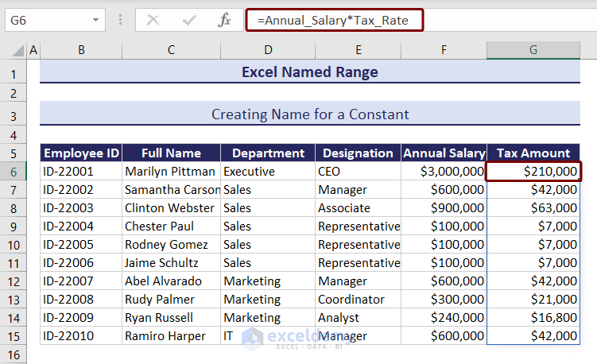Viewport: 597px width, 364px height.
Task: Click the Enter checkmark formula icon
Action: (189, 20)
